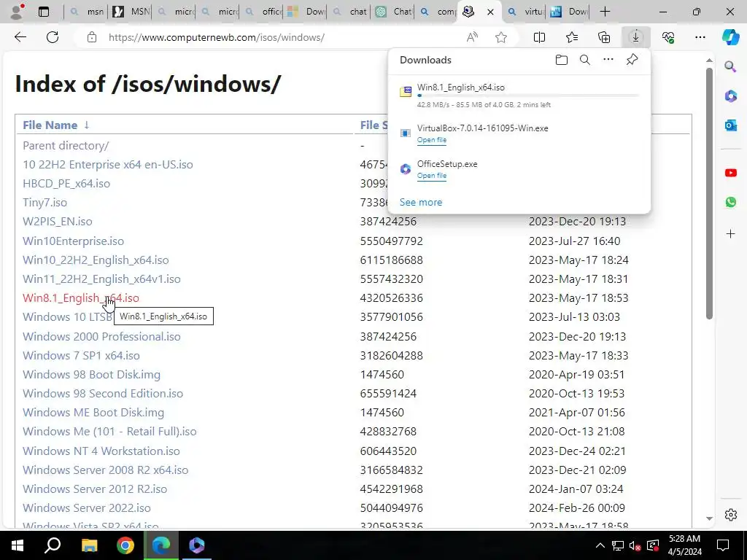Open the Read aloud icon in the address bar
The width and height of the screenshot is (747, 560).
(472, 37)
